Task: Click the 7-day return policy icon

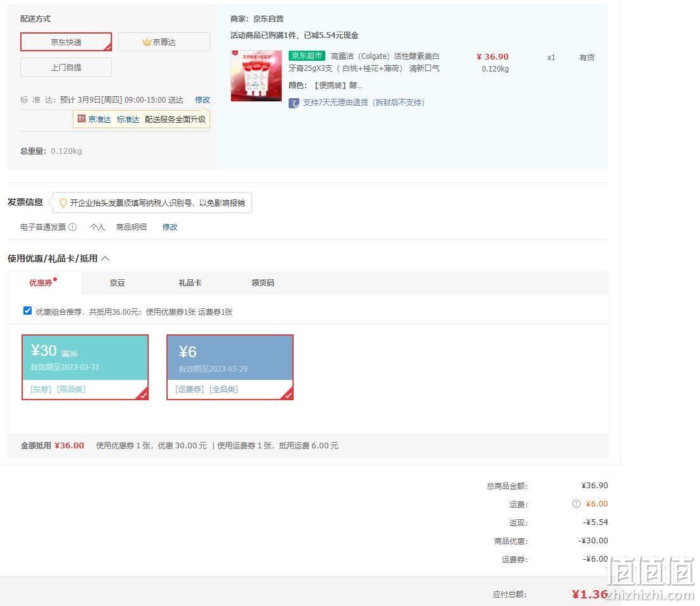Action: 294,103
